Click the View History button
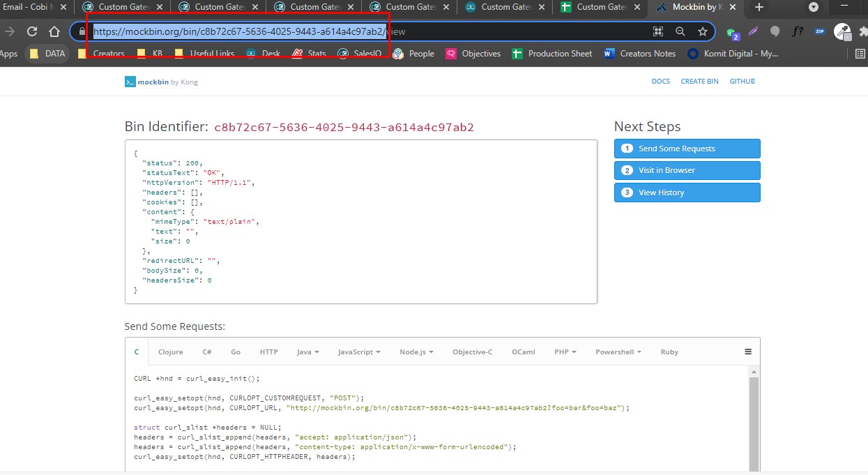 tap(687, 193)
